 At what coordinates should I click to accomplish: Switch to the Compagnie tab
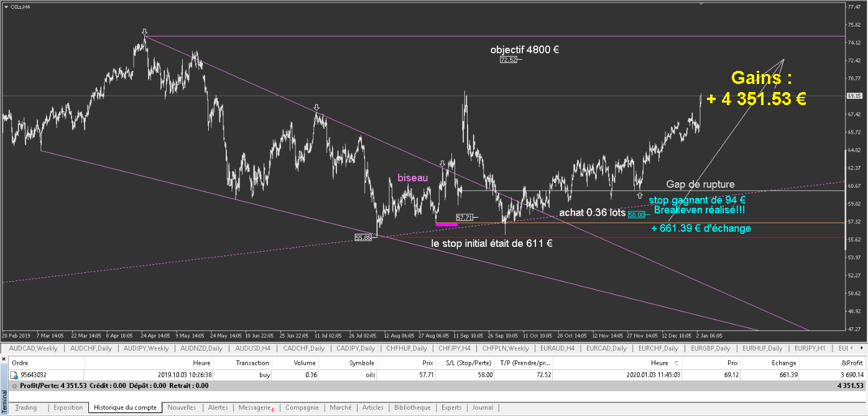[x=302, y=408]
